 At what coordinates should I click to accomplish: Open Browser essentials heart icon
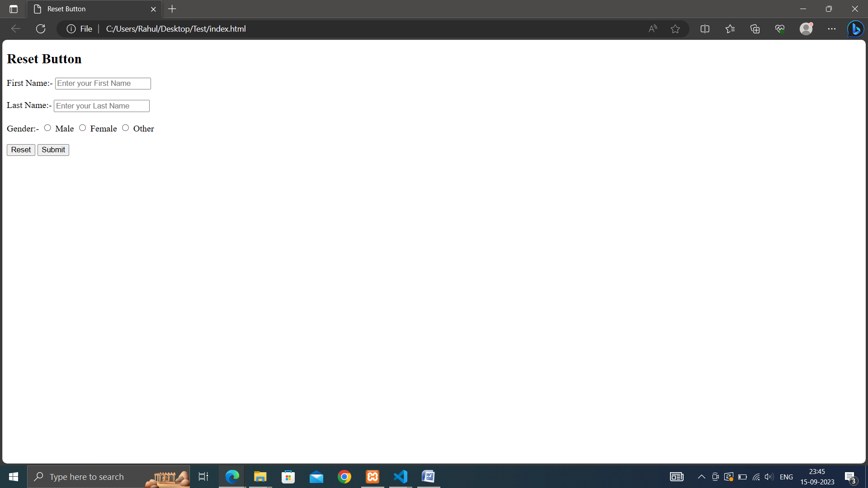tap(780, 29)
